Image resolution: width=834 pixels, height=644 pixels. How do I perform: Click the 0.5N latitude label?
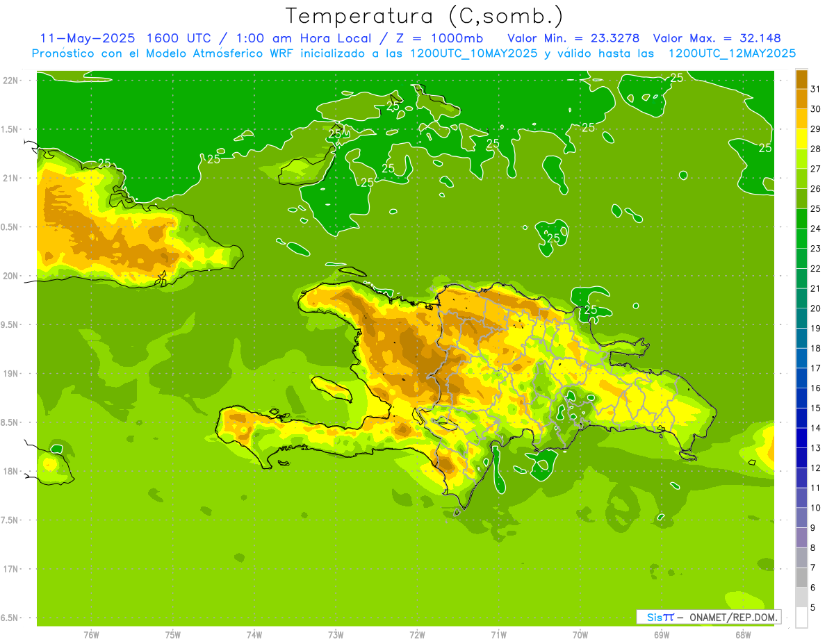(10, 227)
